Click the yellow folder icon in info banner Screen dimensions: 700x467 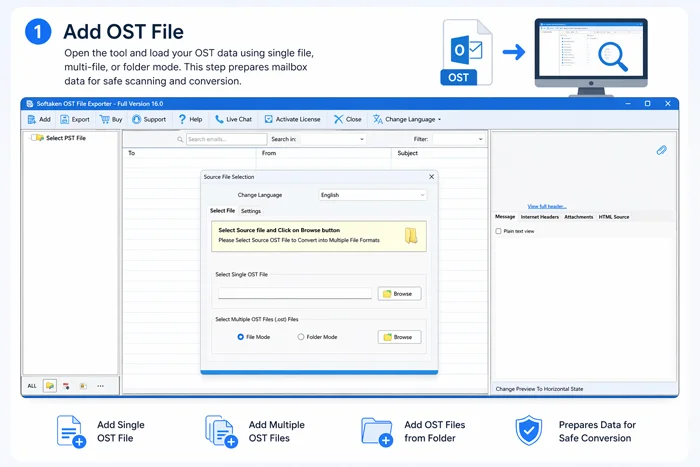[411, 235]
